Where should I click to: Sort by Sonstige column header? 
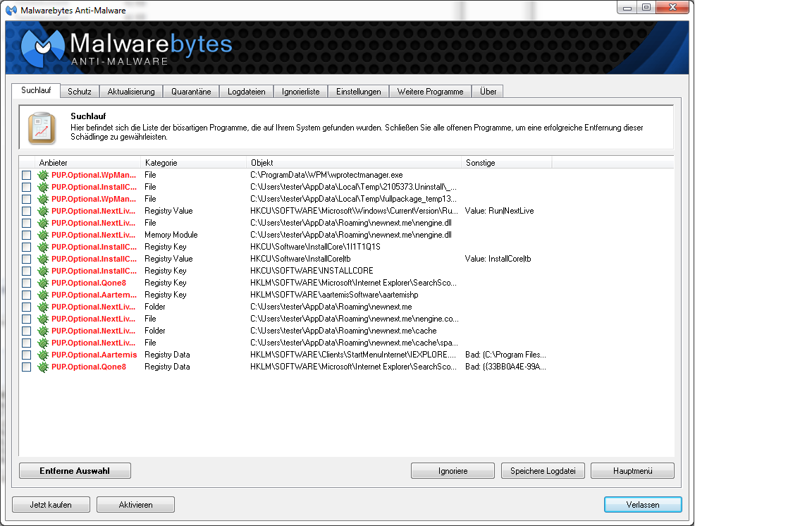[507, 163]
